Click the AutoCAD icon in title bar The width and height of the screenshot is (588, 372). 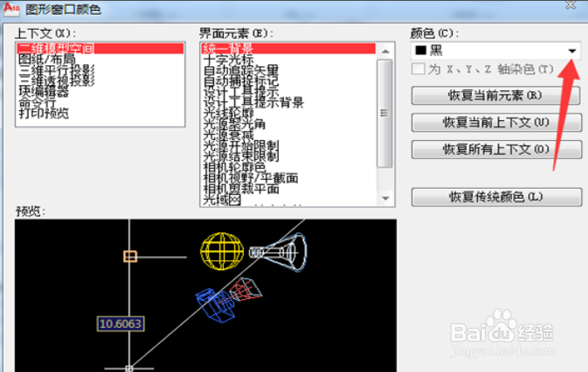pos(11,8)
